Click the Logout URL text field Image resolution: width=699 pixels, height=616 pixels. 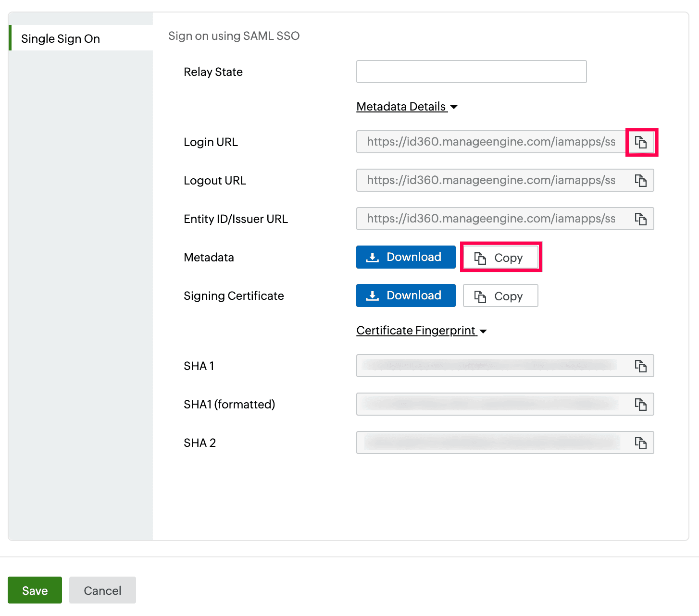tap(491, 180)
